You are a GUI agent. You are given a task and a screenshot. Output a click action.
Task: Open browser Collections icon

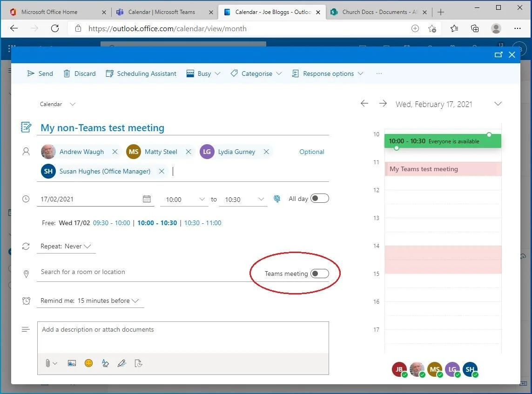click(475, 29)
